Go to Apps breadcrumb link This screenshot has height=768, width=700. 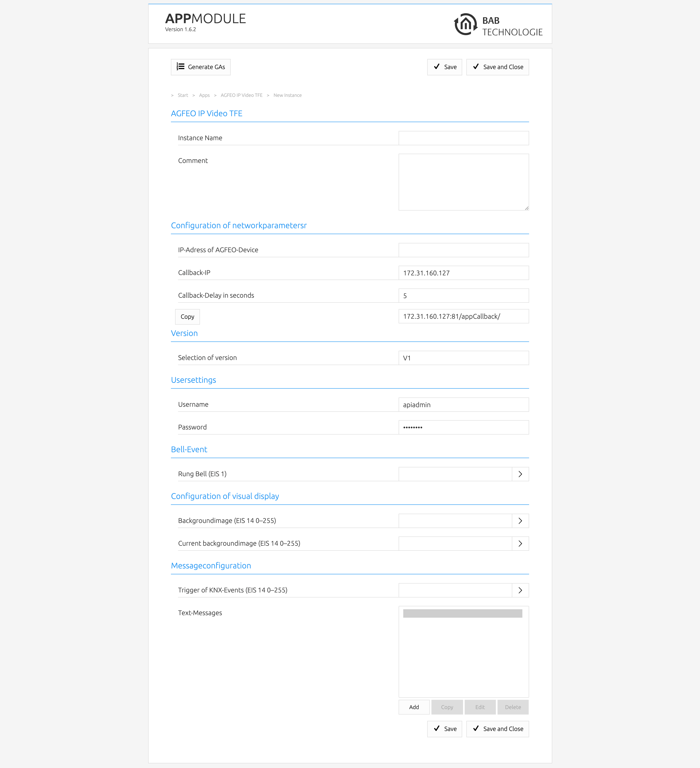204,95
